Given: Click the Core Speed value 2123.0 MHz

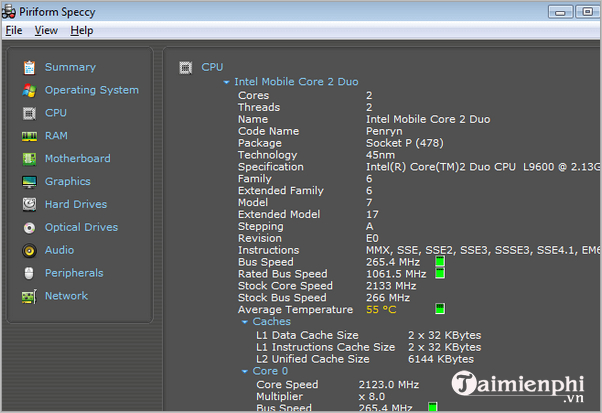Looking at the screenshot, I should click(389, 385).
